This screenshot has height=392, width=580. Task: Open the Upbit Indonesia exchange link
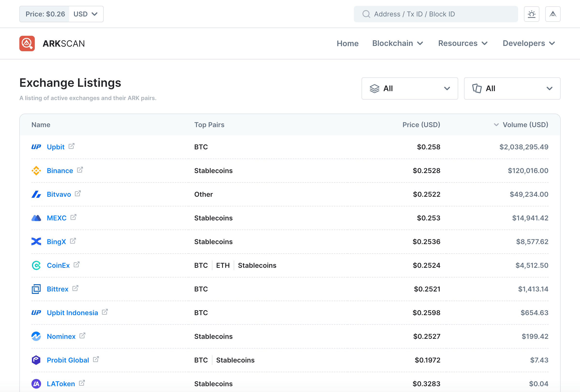(x=72, y=313)
